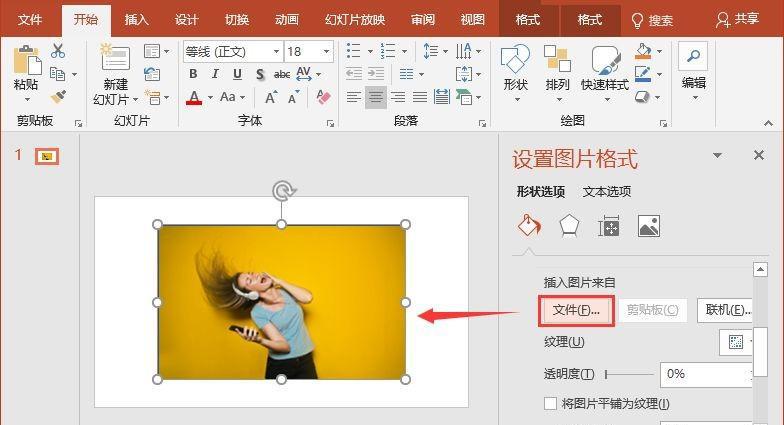
Task: Switch to the Picture icon tab in pane
Action: coord(648,226)
